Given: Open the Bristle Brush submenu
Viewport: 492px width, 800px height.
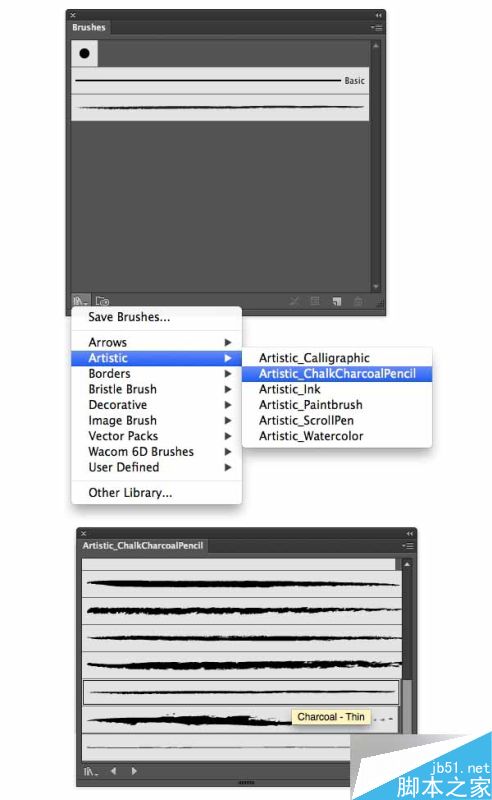Looking at the screenshot, I should (157, 389).
